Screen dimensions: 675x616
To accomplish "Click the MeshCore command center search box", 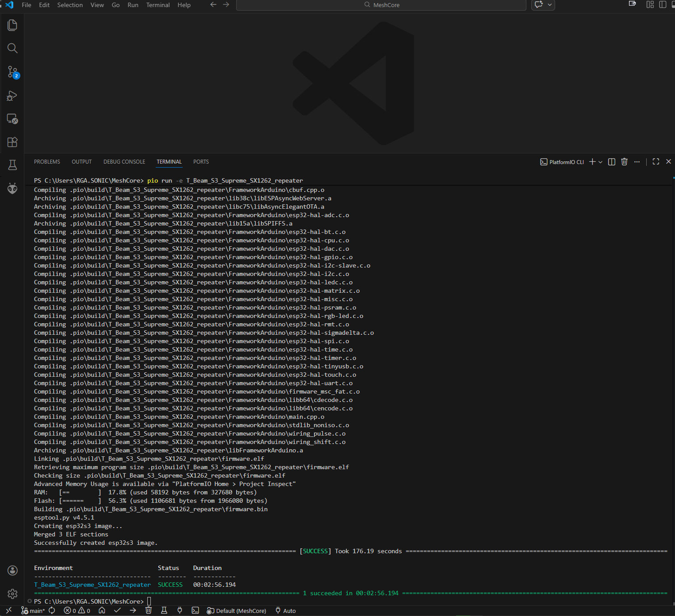I will click(x=381, y=5).
